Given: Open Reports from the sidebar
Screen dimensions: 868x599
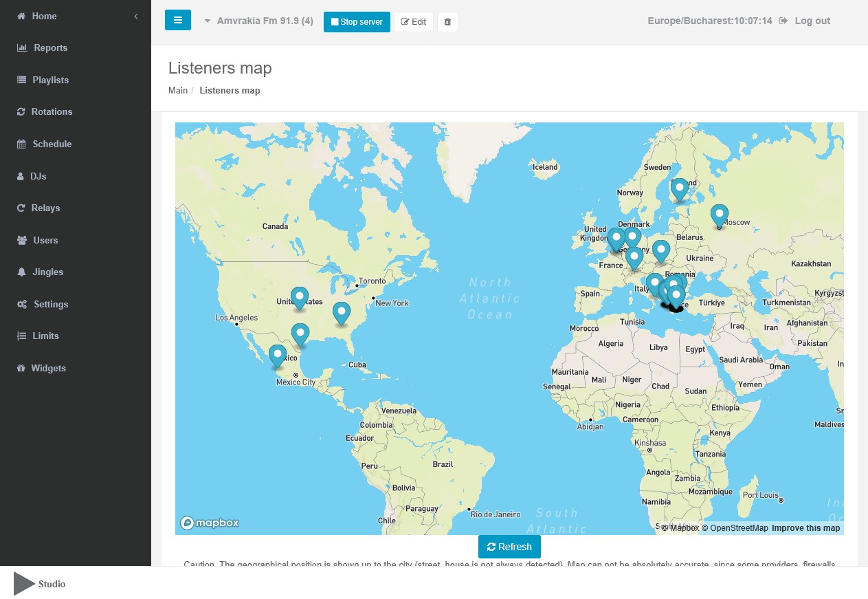Looking at the screenshot, I should pos(50,48).
